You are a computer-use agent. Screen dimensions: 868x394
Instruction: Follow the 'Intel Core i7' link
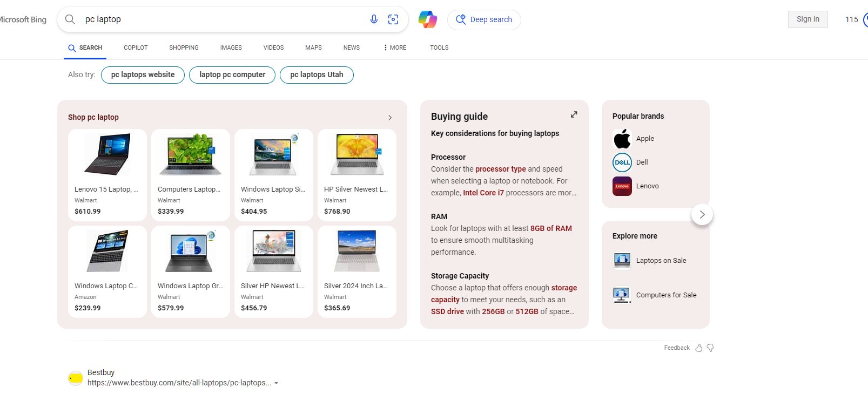(483, 193)
